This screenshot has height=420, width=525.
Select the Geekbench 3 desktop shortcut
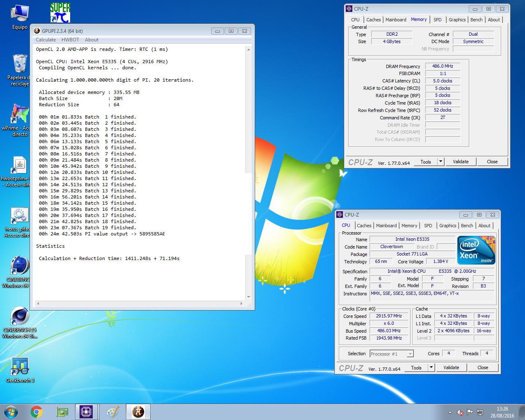[x=20, y=370]
